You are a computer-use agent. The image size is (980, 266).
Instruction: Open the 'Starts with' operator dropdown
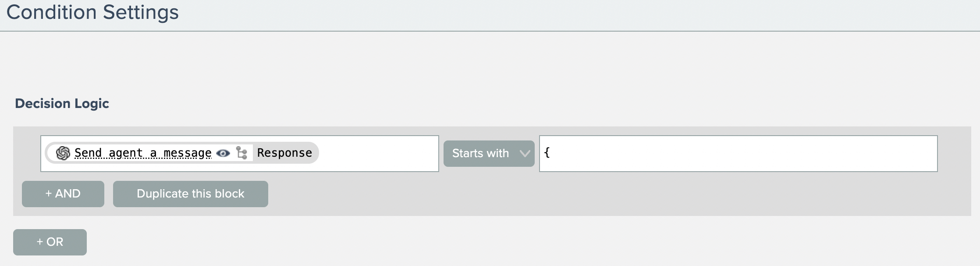point(480,154)
